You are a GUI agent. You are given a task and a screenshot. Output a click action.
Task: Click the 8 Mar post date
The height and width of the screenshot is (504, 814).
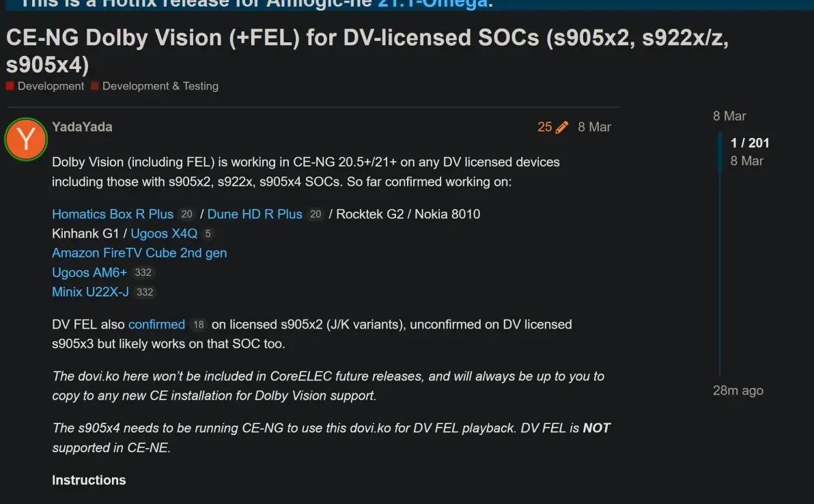coord(594,127)
